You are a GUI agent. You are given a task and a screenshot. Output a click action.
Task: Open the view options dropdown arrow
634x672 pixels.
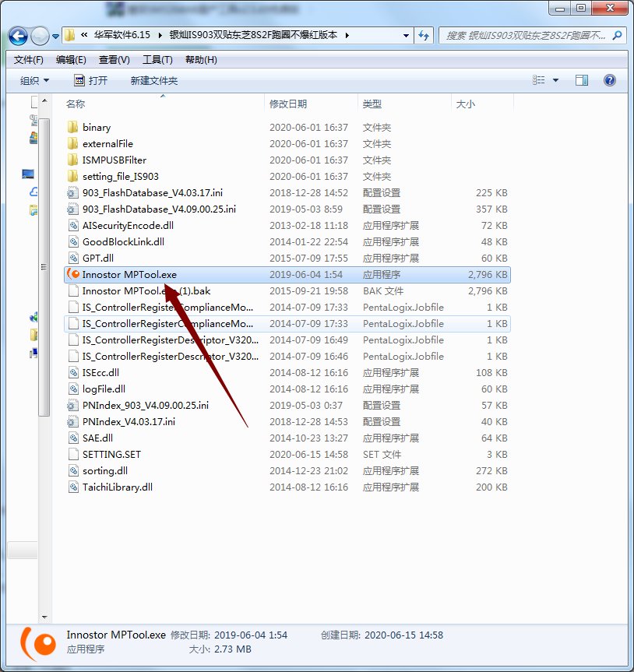(x=555, y=80)
